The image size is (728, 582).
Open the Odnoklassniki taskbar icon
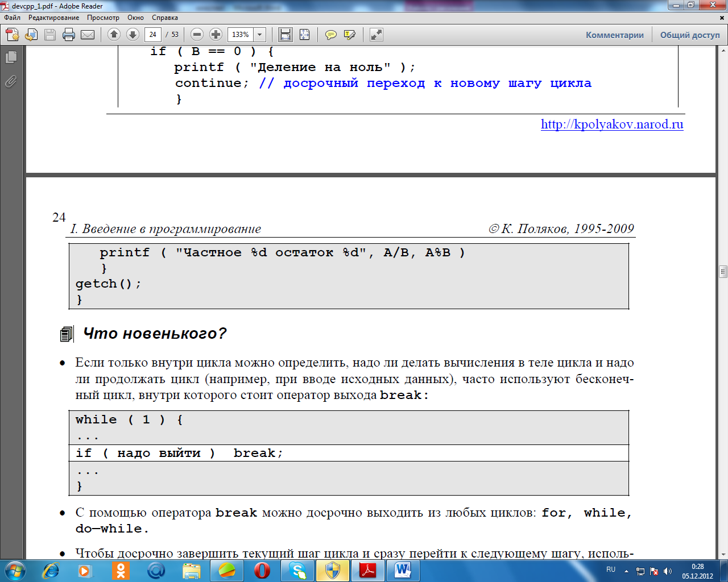tap(121, 571)
